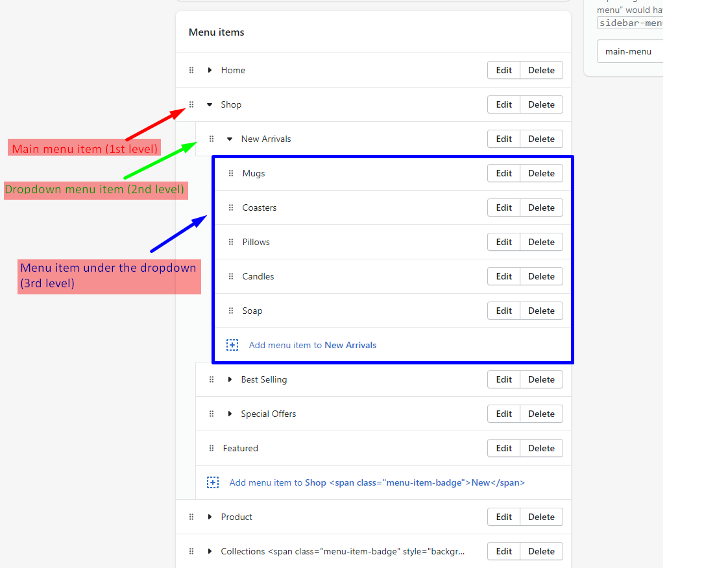Image resolution: width=728 pixels, height=568 pixels.
Task: Expand the Home menu item
Action: [x=210, y=70]
